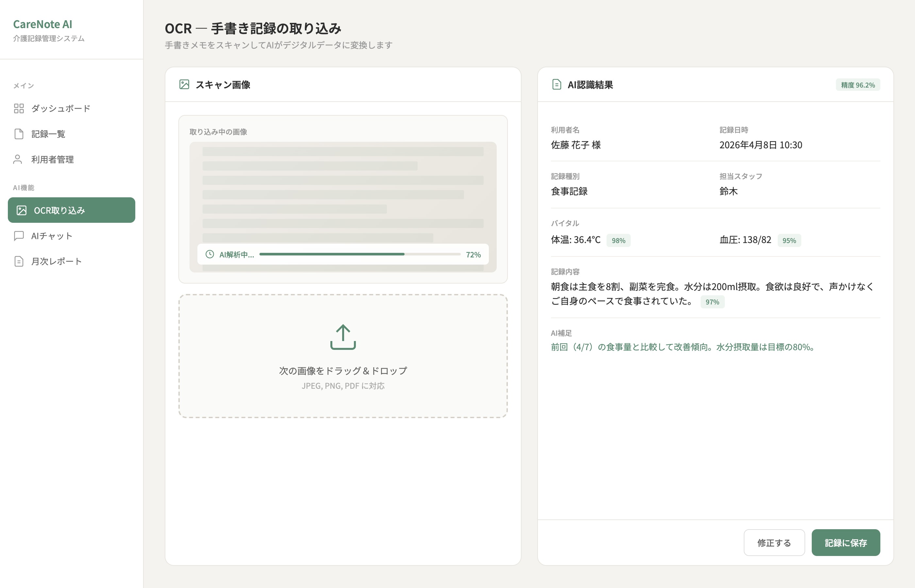Click the 月次レポート report icon
The width and height of the screenshot is (915, 588).
click(19, 261)
